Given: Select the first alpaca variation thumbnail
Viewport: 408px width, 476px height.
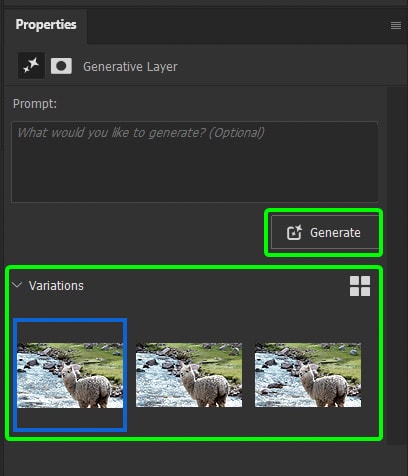Looking at the screenshot, I should pos(70,375).
